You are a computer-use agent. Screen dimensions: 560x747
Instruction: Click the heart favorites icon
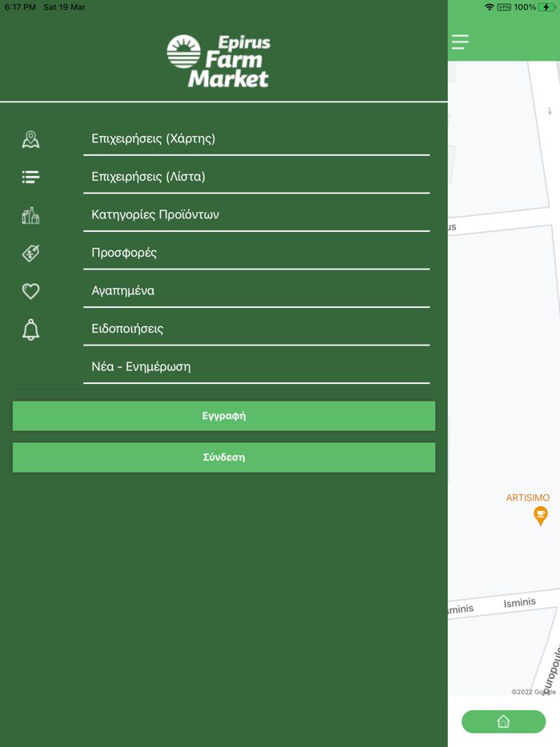click(31, 291)
